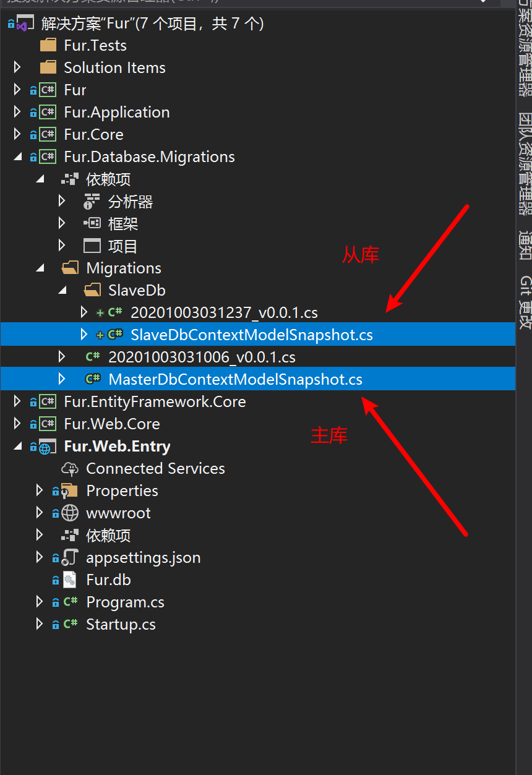Select the Fur.Tests folder
The width and height of the screenshot is (532, 775).
tap(95, 46)
